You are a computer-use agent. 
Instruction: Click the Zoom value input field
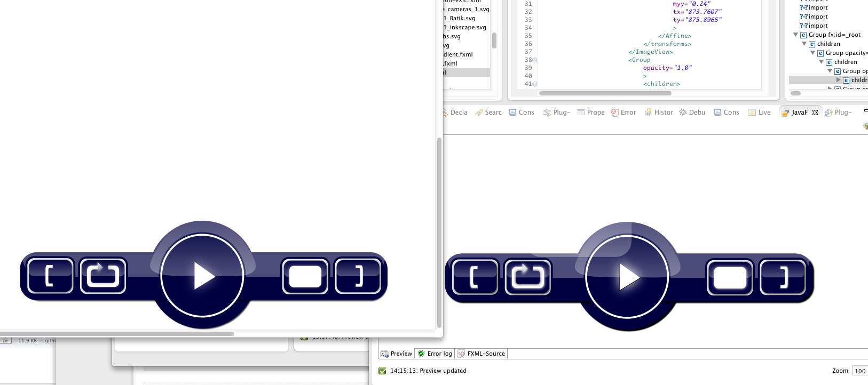point(860,371)
